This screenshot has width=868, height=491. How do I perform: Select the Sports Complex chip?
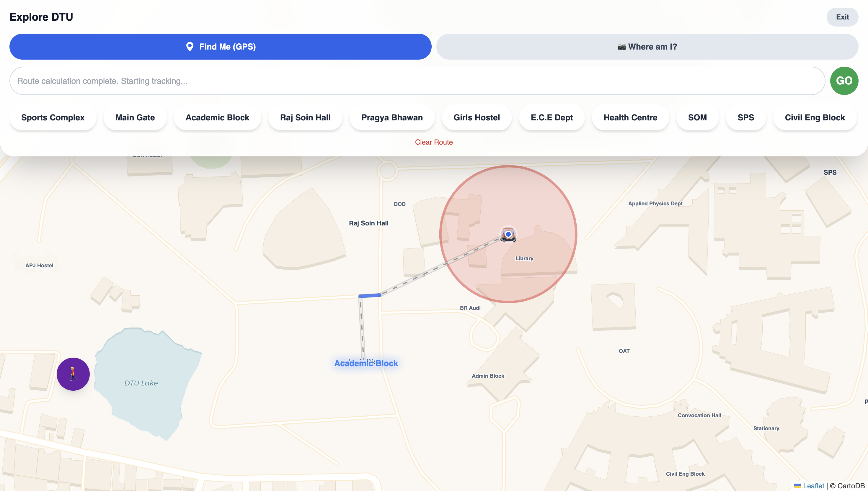click(x=53, y=117)
